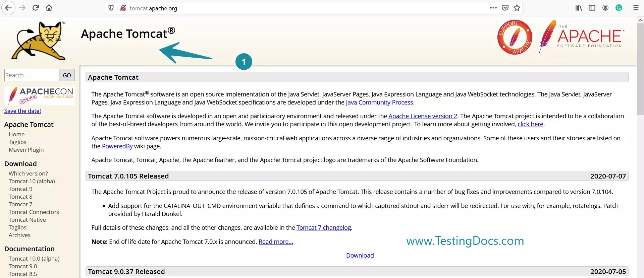This screenshot has width=644, height=278.
Task: Open Taglibs under Download section
Action: click(17, 227)
